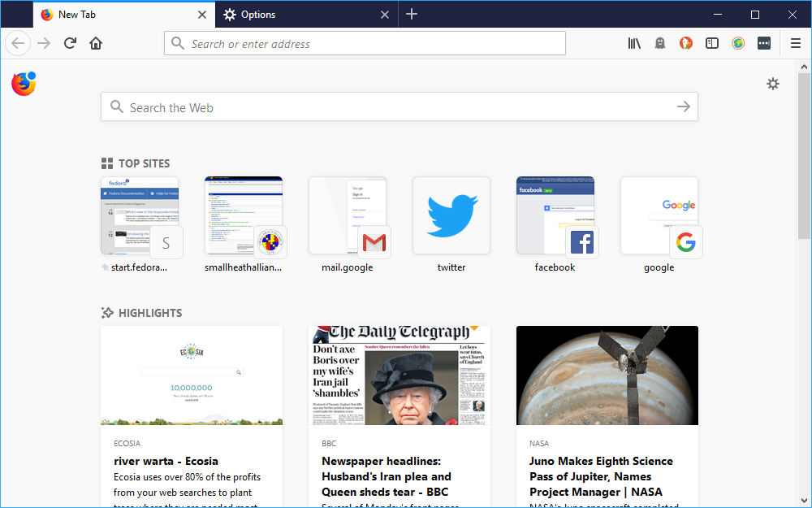Select the New Tab tab
This screenshot has height=508, width=812.
click(124, 15)
